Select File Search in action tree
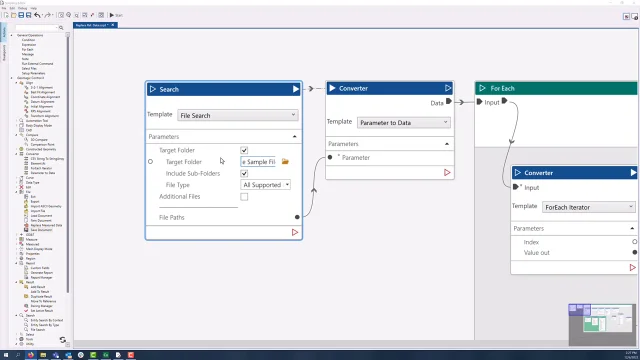 [38, 330]
